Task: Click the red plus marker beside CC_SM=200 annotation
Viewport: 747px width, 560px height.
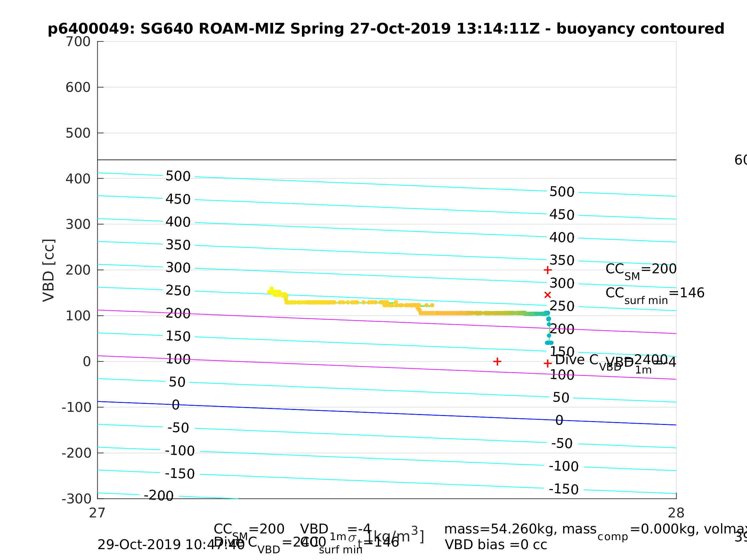Action: [548, 270]
